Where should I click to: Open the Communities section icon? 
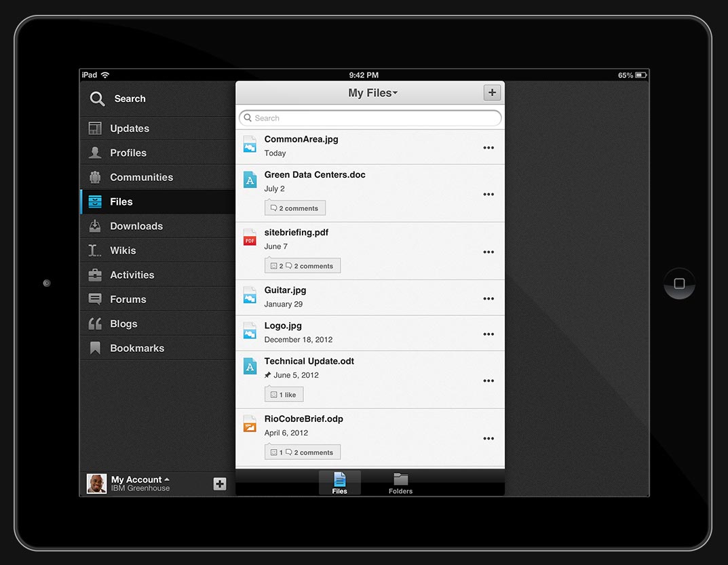click(95, 177)
